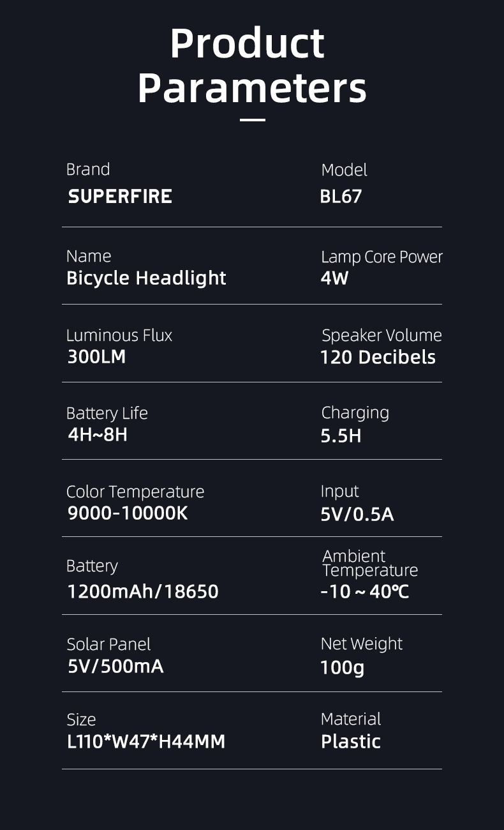
Task: Select the 5V/0.5A input value
Action: pos(357,514)
